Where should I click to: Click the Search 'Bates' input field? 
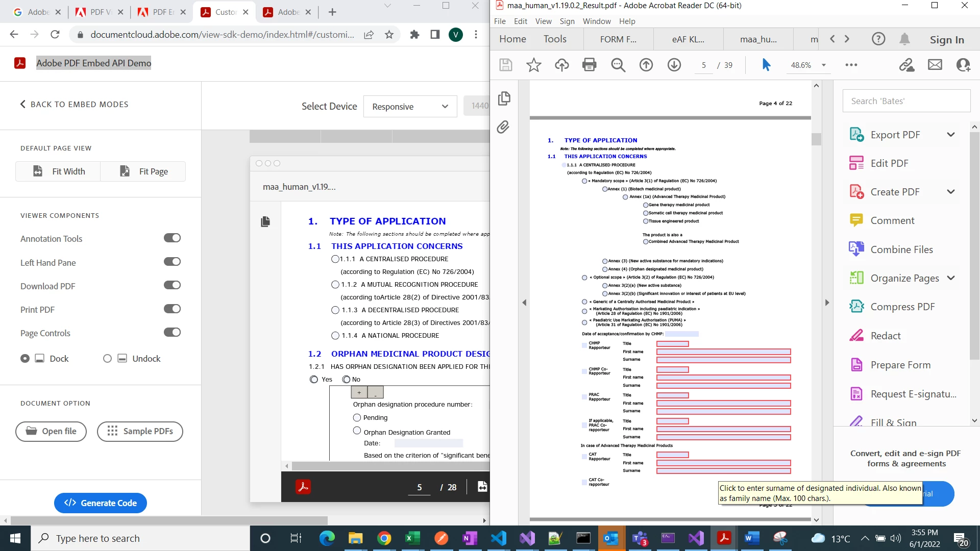[x=906, y=101]
